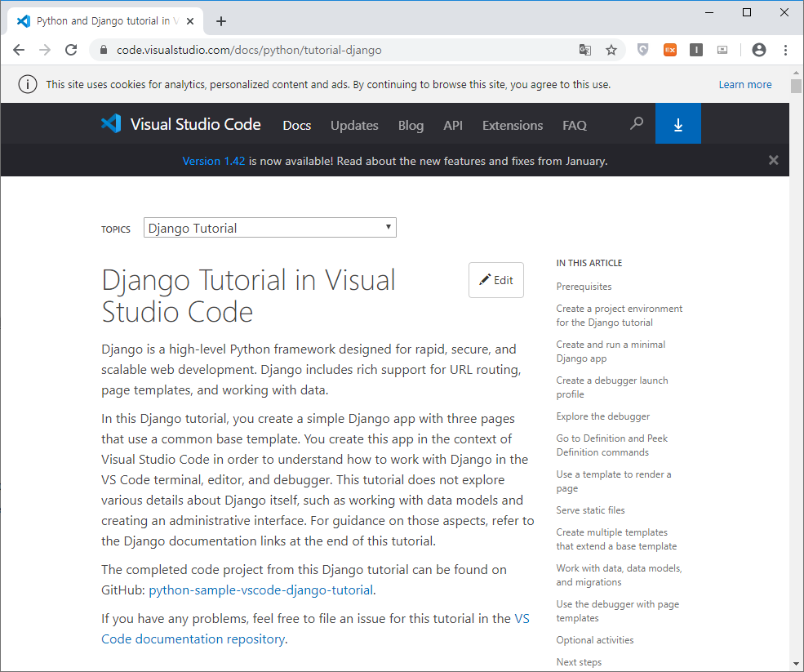
Task: Jump to Optional activities section
Action: coord(595,639)
